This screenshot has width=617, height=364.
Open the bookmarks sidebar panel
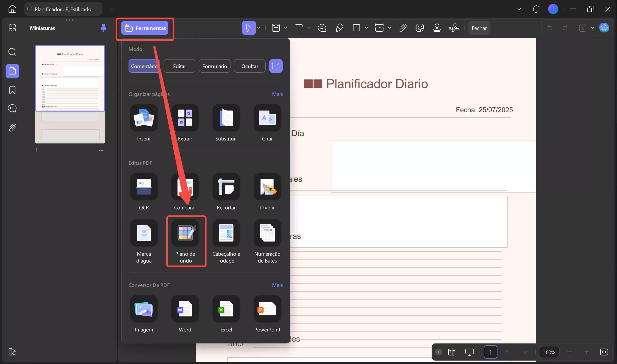point(12,90)
